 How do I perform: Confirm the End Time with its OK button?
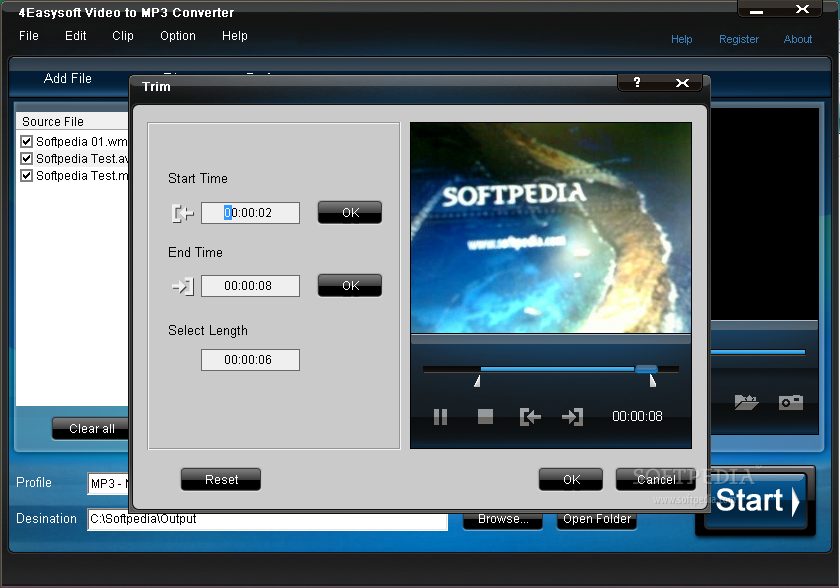pos(350,285)
